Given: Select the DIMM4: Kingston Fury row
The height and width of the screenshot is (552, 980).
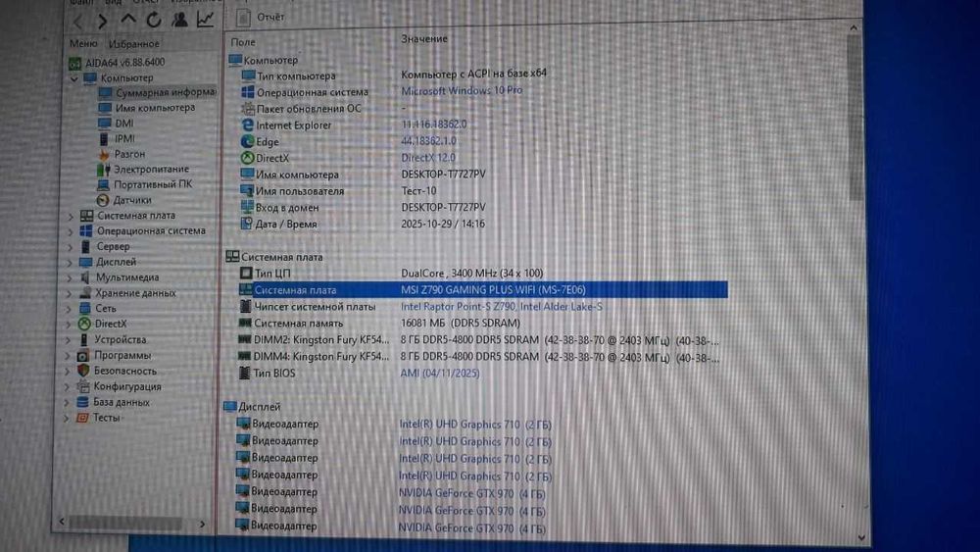Looking at the screenshot, I should click(479, 357).
